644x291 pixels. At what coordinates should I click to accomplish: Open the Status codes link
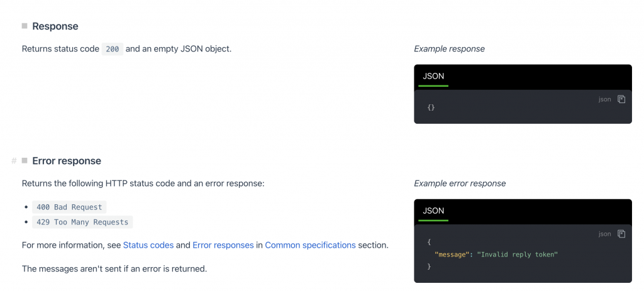[x=148, y=246]
